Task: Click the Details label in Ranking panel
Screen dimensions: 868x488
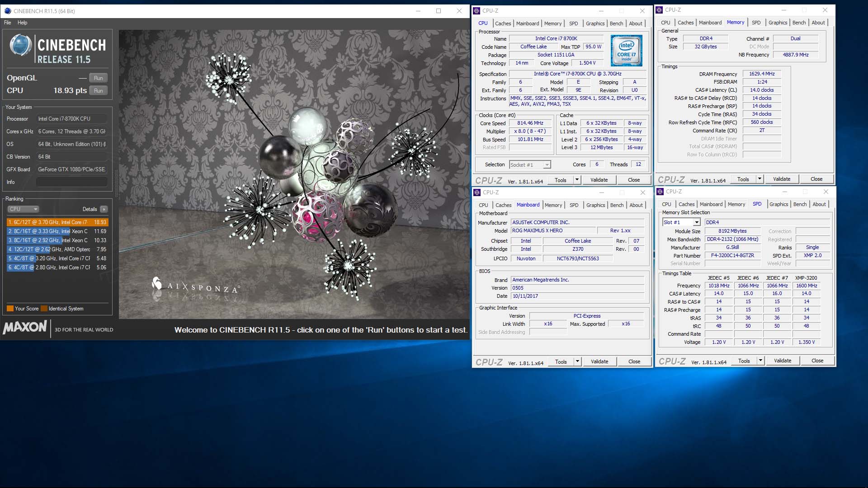Action: pyautogui.click(x=90, y=209)
